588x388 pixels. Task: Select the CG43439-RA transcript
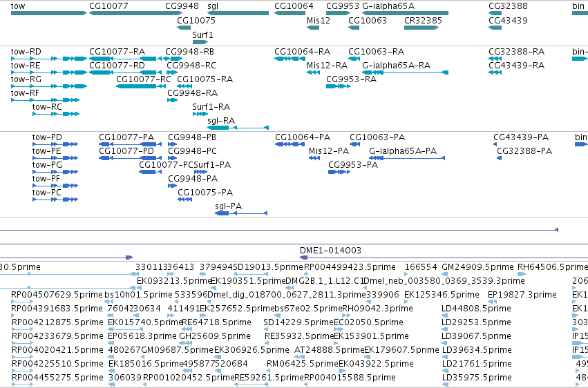[495, 72]
